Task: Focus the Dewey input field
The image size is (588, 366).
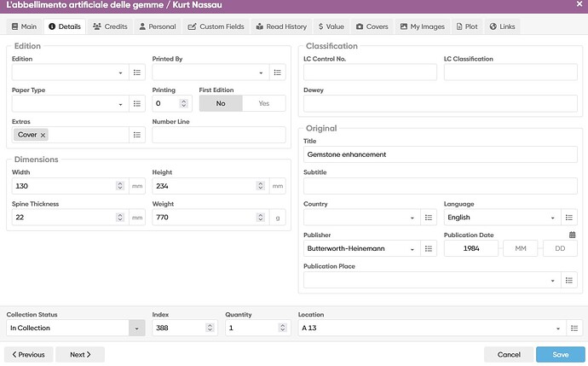Action: 441,103
